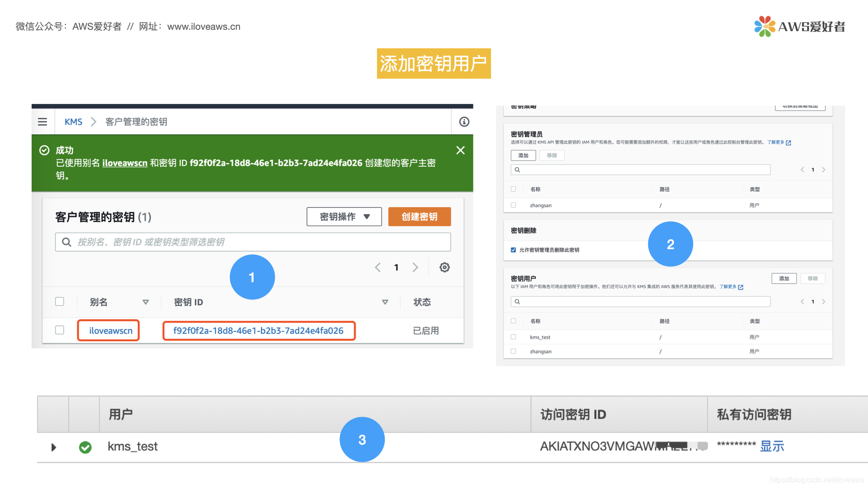Viewport: 868px width, 488px height.
Task: Open key ID f92f0f2a link
Action: [x=258, y=331]
